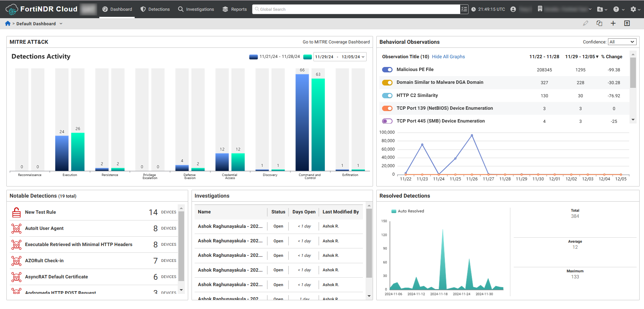The image size is (644, 309).
Task: Open the 11/29/24 - 12/05/24 date range dropdown
Action: click(340, 57)
